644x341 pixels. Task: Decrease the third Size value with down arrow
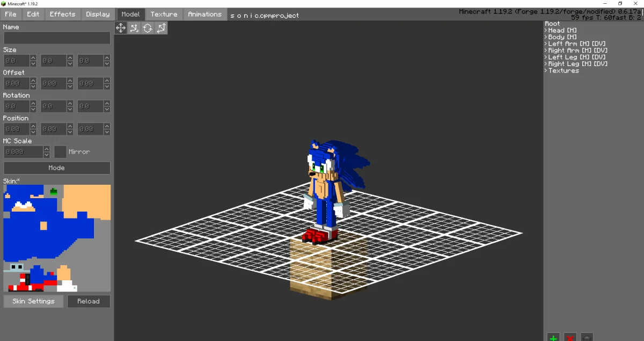coord(107,64)
